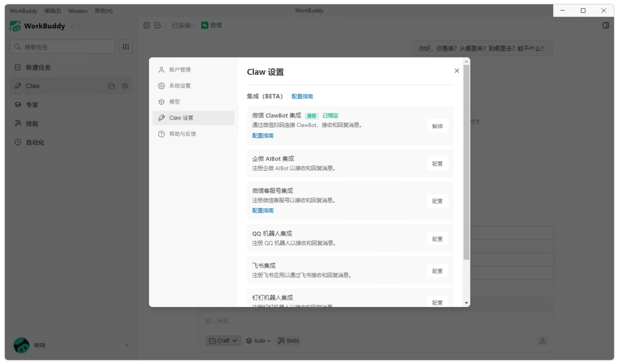
Task: Open 自动化 in the sidebar
Action: [71, 142]
